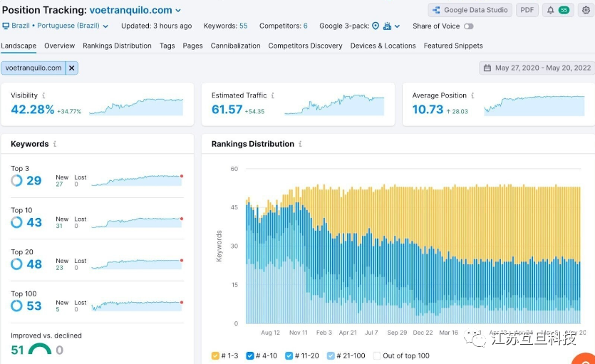Screen dimensions: 595x364
Task: Open the date range picker
Action: (537, 68)
